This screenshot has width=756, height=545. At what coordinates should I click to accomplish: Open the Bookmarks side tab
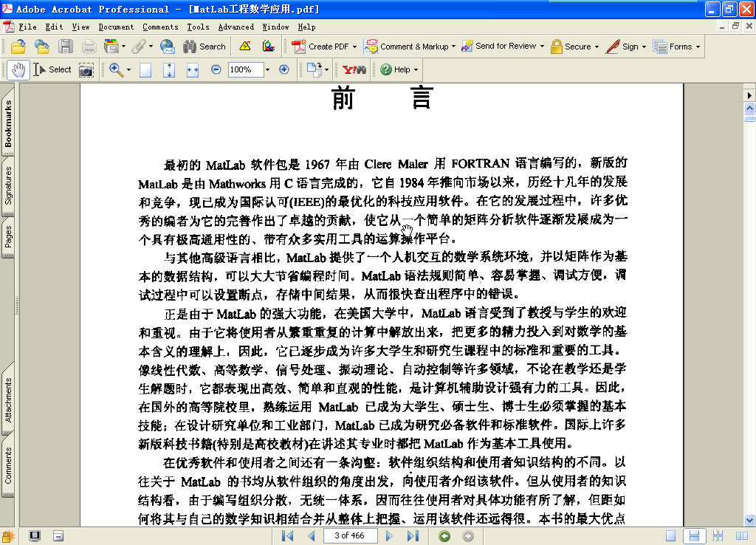8,123
